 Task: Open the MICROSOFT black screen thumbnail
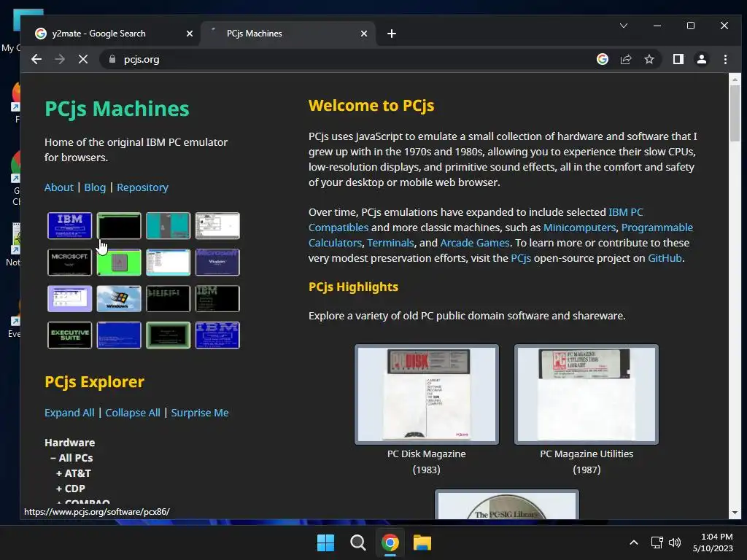tap(69, 262)
